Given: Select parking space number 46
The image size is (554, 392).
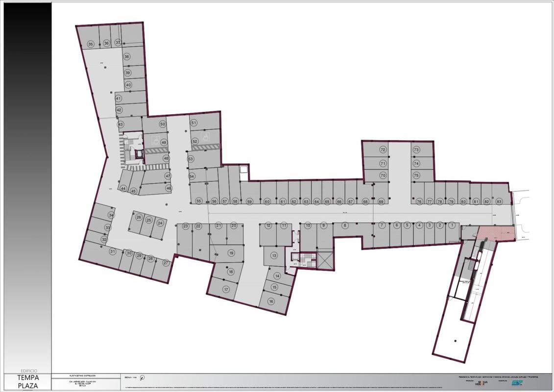Looking at the screenshot, I should pyautogui.click(x=169, y=188).
